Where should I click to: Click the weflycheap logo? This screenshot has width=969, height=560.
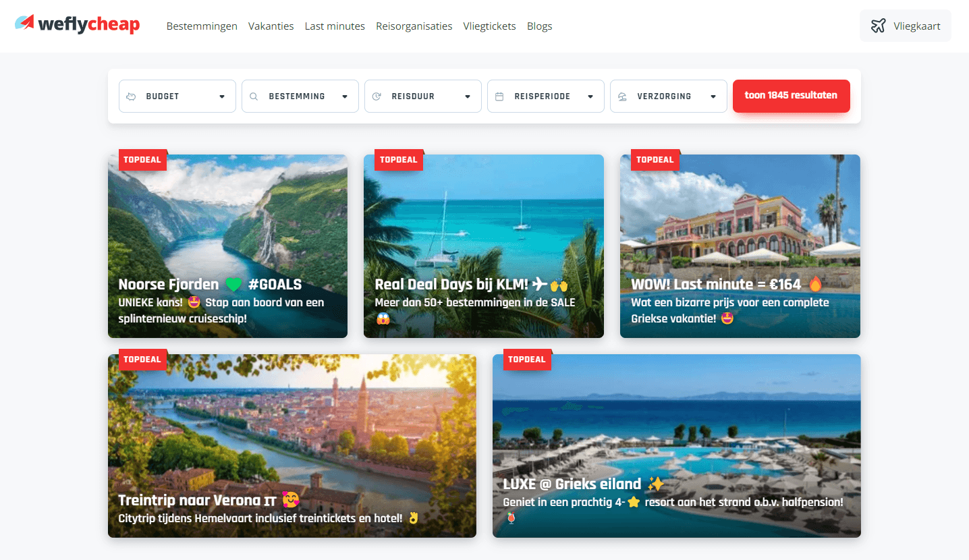pyautogui.click(x=78, y=25)
